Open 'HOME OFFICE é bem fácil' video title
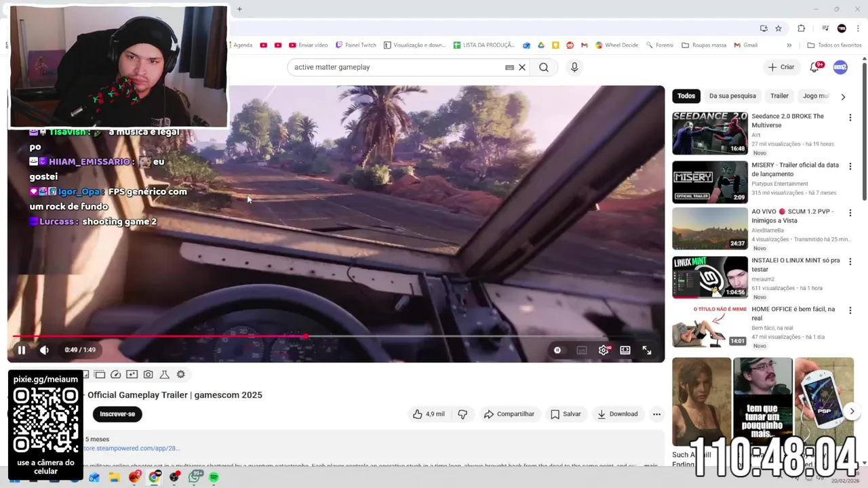This screenshot has width=868, height=488. (793, 313)
